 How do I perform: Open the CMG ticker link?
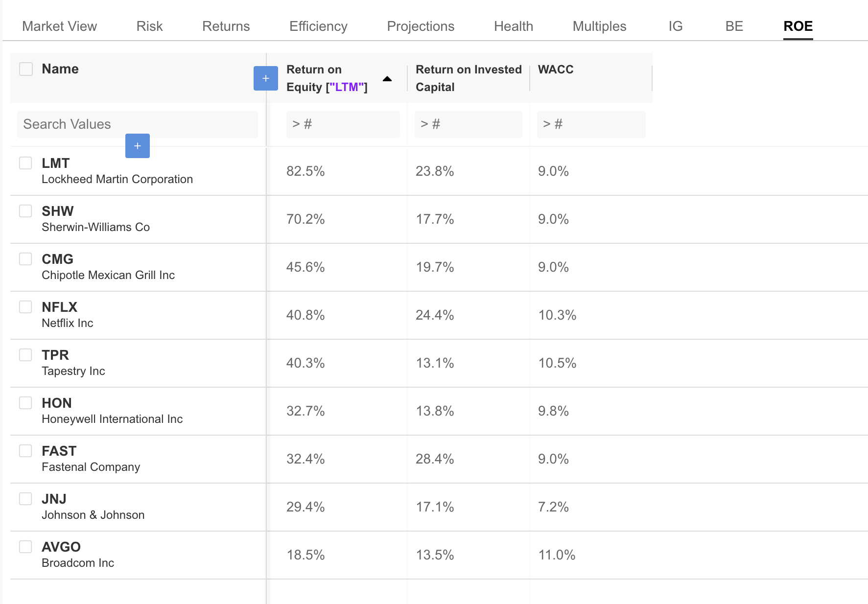58,259
